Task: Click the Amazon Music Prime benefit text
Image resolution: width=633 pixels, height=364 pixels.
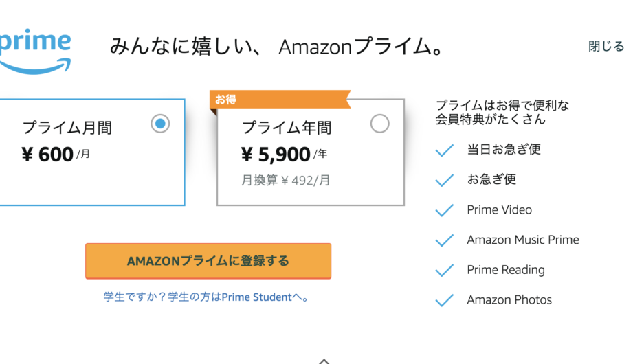Action: [x=522, y=240]
